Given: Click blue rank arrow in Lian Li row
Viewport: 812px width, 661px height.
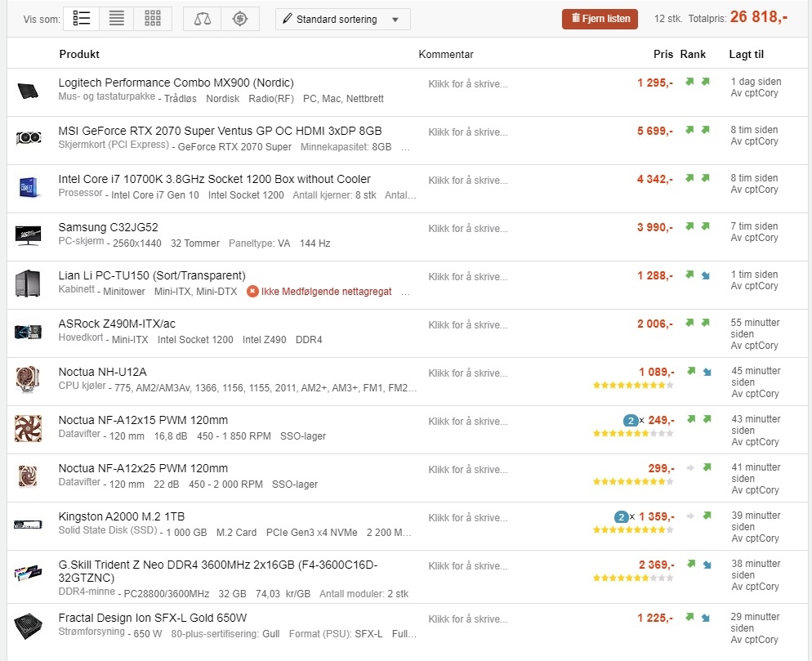Looking at the screenshot, I should pos(705,275).
